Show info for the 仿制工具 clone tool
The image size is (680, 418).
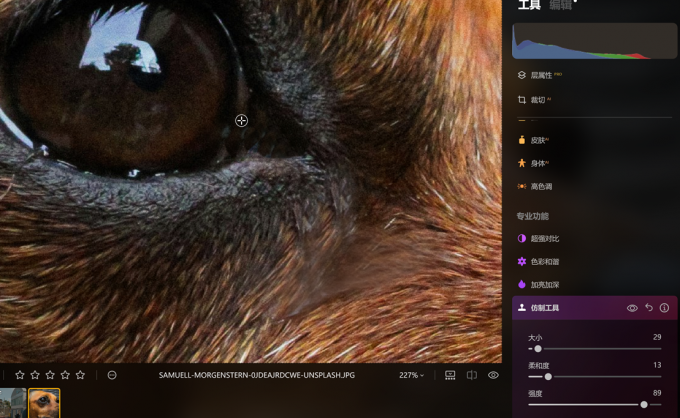coord(664,308)
